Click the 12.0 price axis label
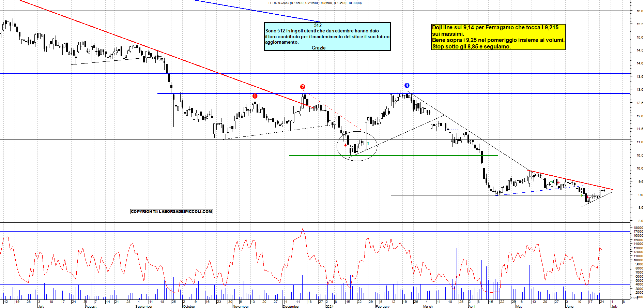This screenshot has width=644, height=308. [640, 116]
